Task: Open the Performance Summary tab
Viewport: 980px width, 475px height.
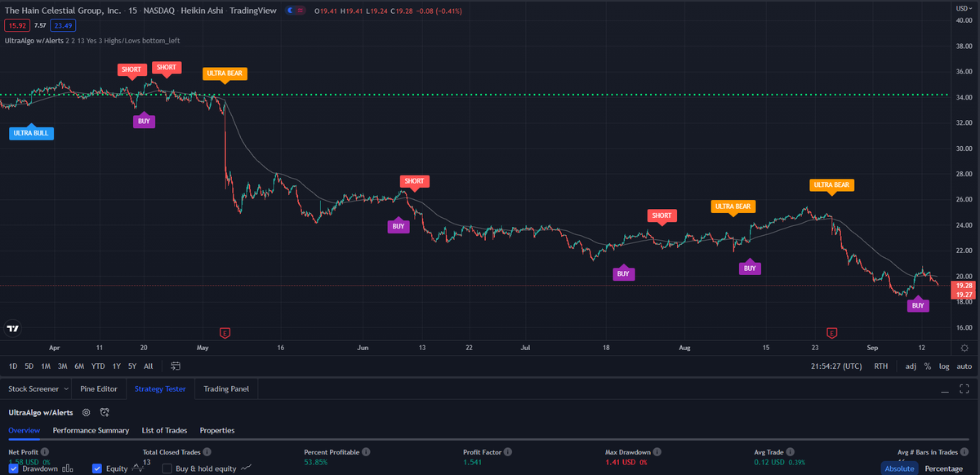Action: (91, 430)
